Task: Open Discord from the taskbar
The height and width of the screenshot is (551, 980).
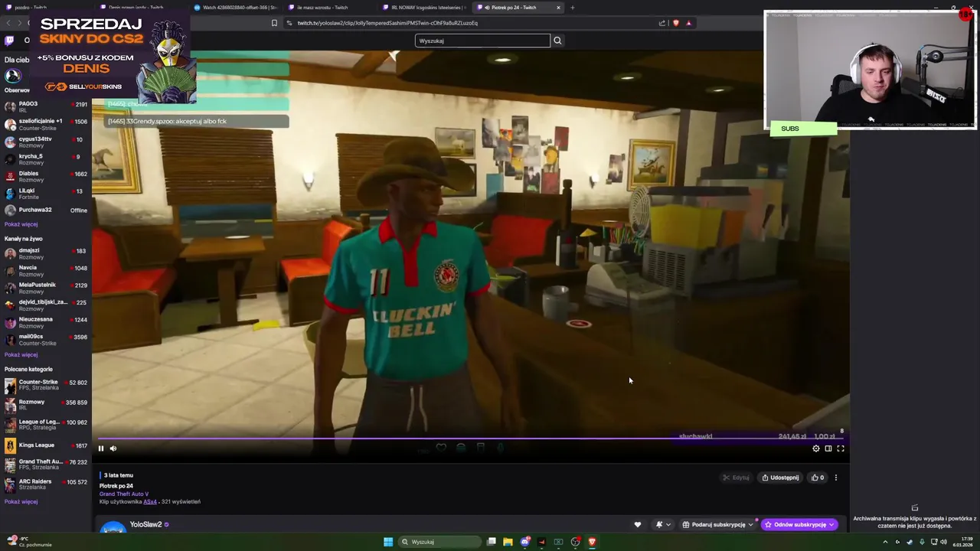Action: 524,542
